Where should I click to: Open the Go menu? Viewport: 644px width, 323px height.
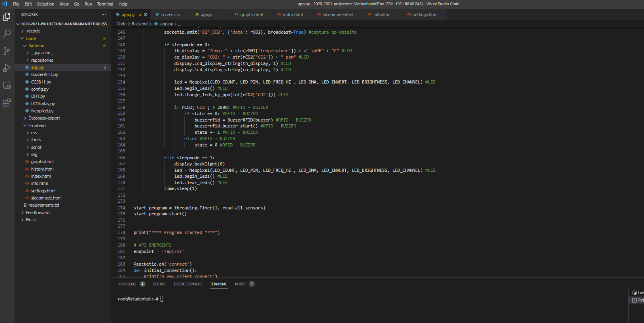(x=77, y=4)
